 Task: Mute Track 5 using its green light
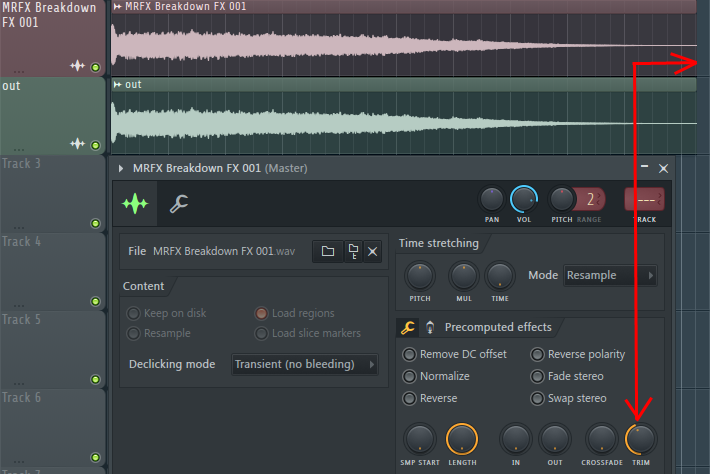pos(96,379)
